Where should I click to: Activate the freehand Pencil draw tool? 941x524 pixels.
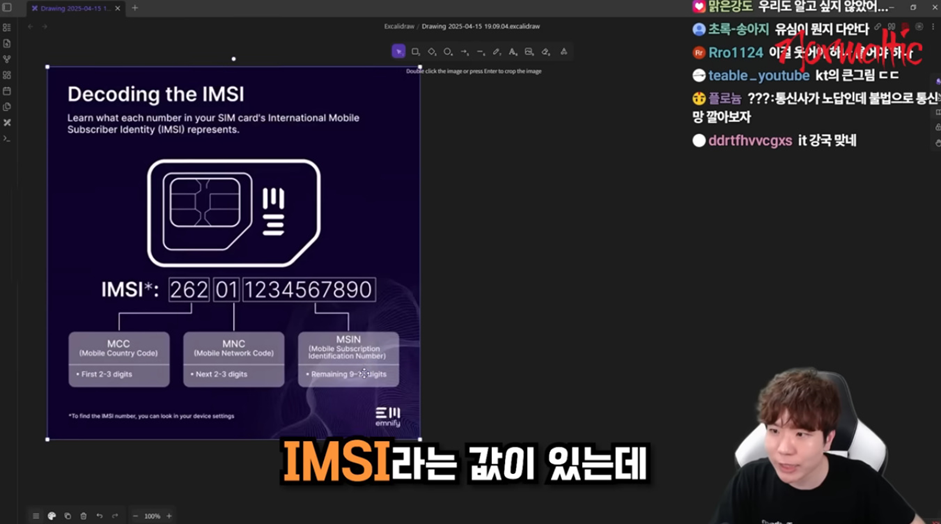click(x=497, y=51)
